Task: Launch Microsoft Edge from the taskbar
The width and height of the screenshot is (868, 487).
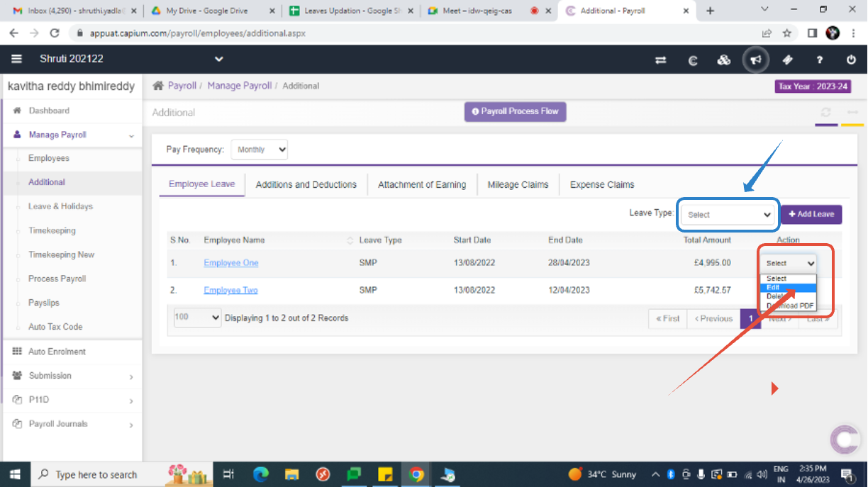Action: (261, 474)
